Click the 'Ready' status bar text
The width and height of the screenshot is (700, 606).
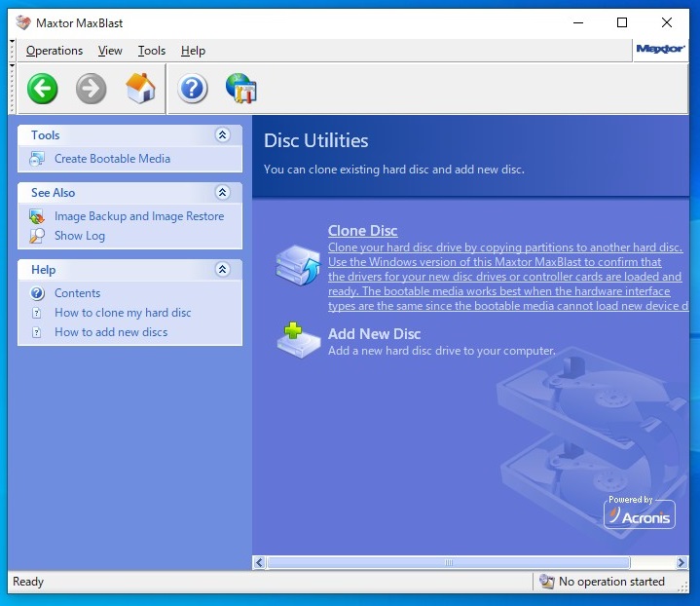coord(28,582)
